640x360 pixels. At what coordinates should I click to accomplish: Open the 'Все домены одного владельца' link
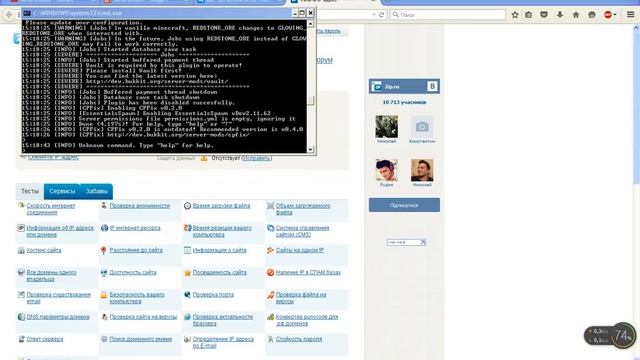pos(51,276)
